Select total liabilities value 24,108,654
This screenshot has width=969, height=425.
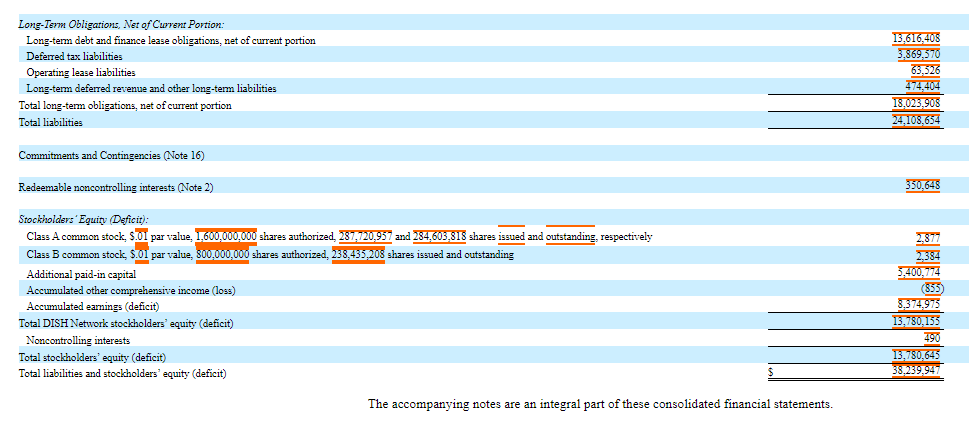[x=916, y=122]
